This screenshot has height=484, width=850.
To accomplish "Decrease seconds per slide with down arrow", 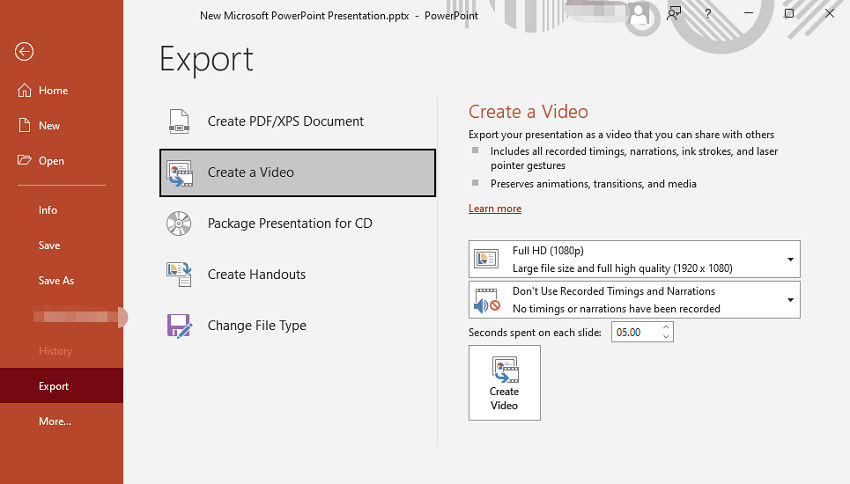I will coord(666,337).
